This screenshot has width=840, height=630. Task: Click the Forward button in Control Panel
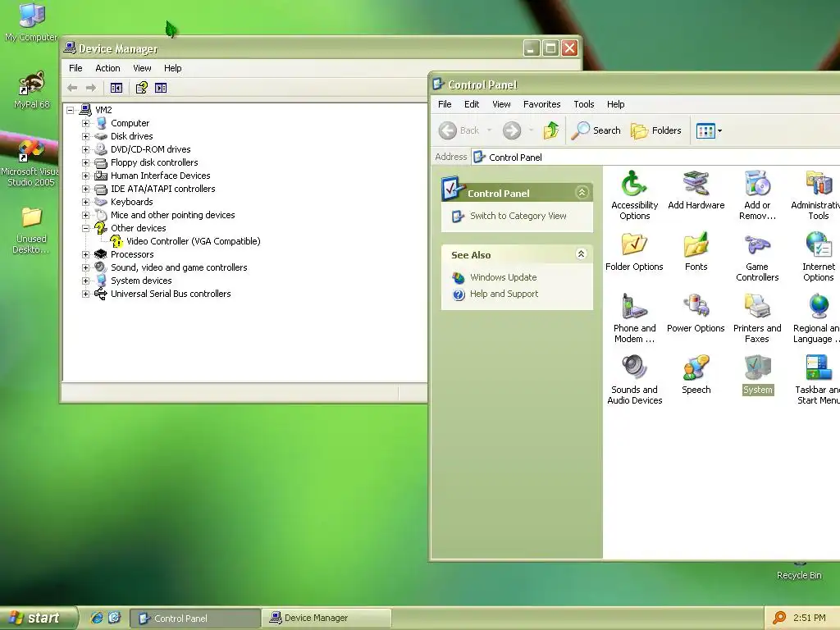pyautogui.click(x=512, y=130)
